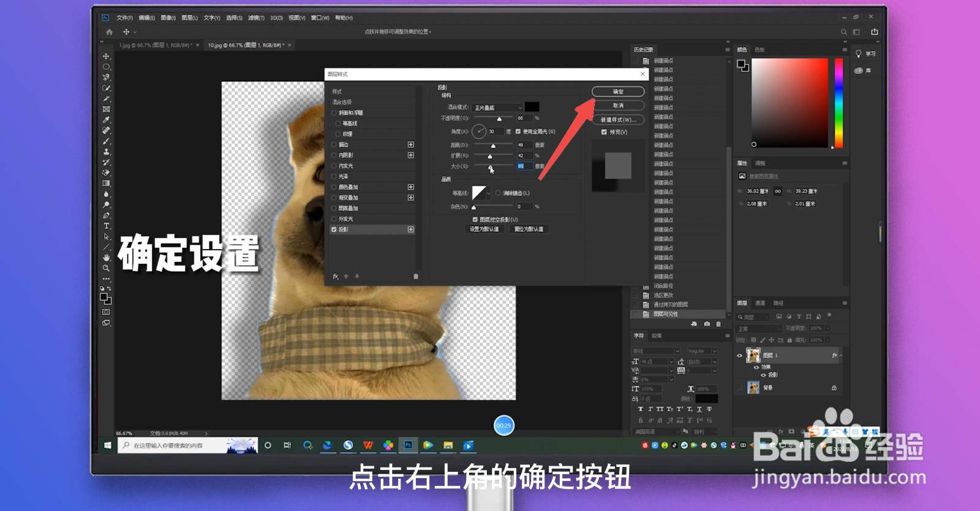The height and width of the screenshot is (511, 980).
Task: Select the Clone Stamp tool
Action: (106, 151)
